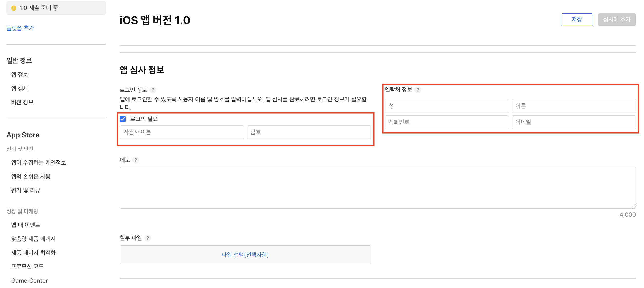The width and height of the screenshot is (644, 288).
Task: Open Game Center in the sidebar
Action: tap(30, 280)
